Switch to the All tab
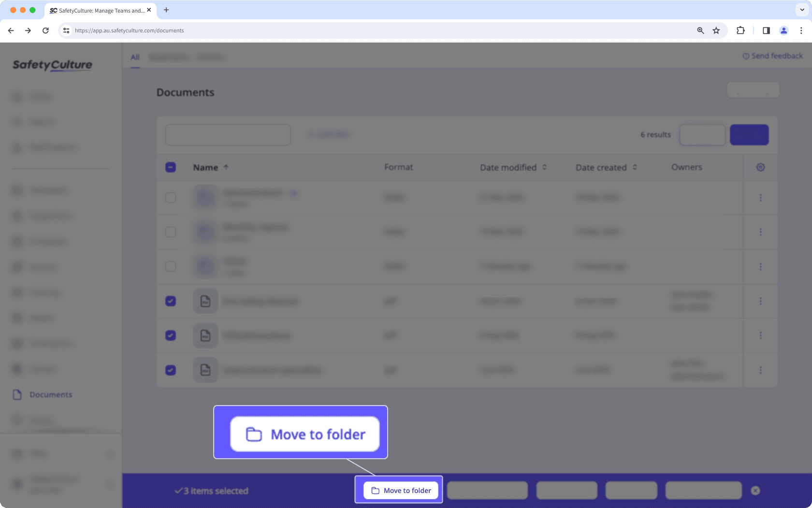This screenshot has width=812, height=508. pos(135,57)
